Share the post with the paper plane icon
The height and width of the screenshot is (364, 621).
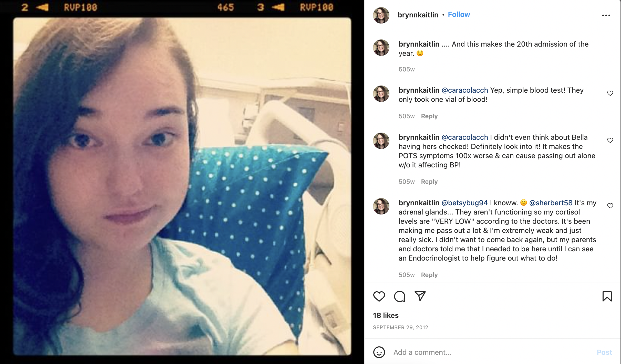pyautogui.click(x=420, y=296)
